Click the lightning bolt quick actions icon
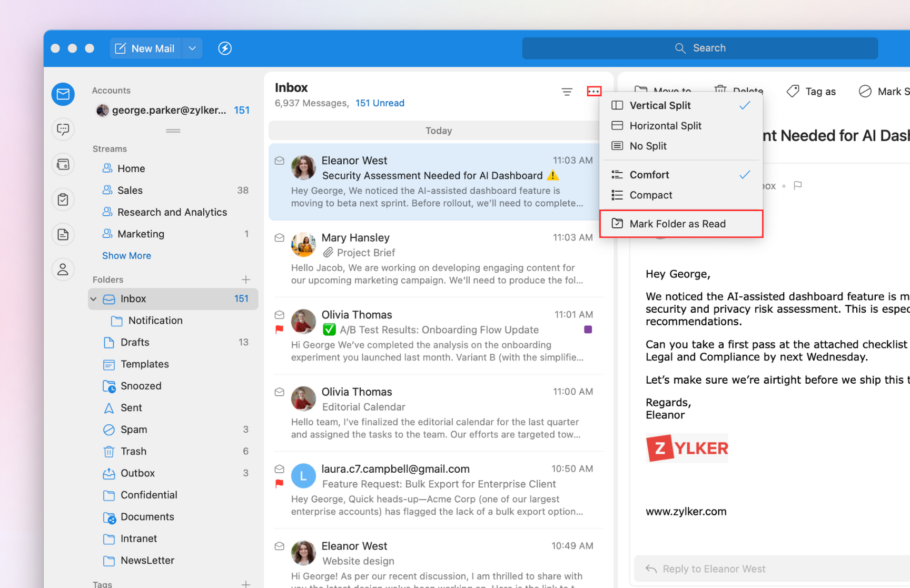910x588 pixels. [x=225, y=48]
